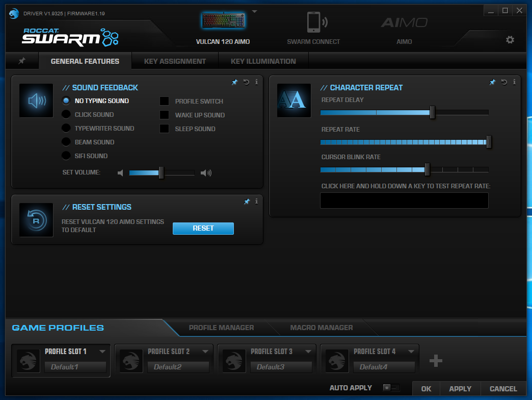Viewport: 532px width, 400px height.
Task: Click Profile Slot 1 Roccat icon
Action: click(29, 361)
